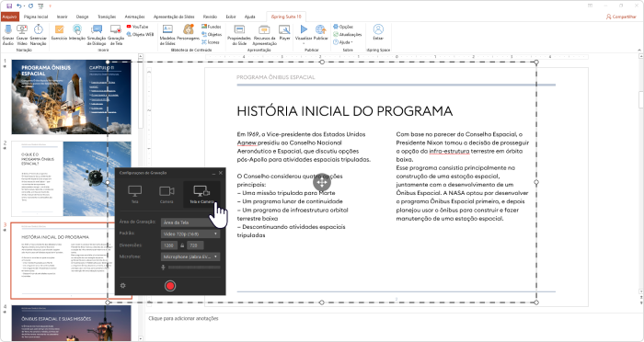
Task: Close the Configurações de Gravação panel
Action: click(x=221, y=173)
